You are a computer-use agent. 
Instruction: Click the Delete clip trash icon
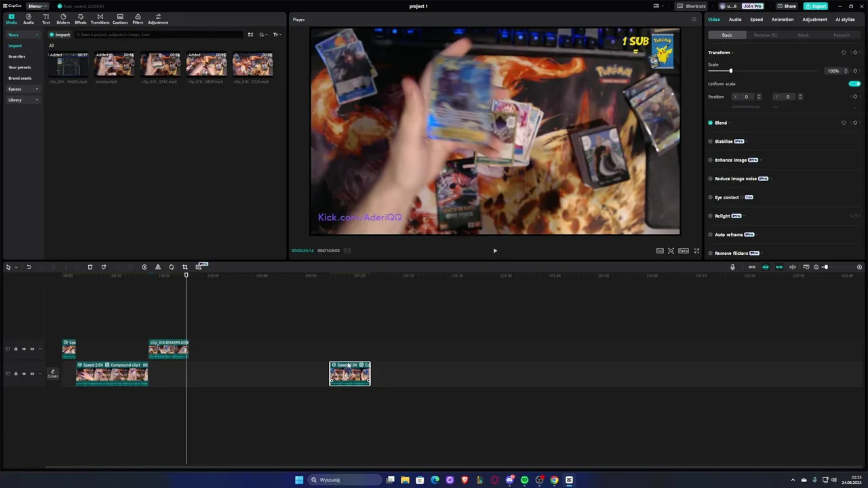pos(90,267)
